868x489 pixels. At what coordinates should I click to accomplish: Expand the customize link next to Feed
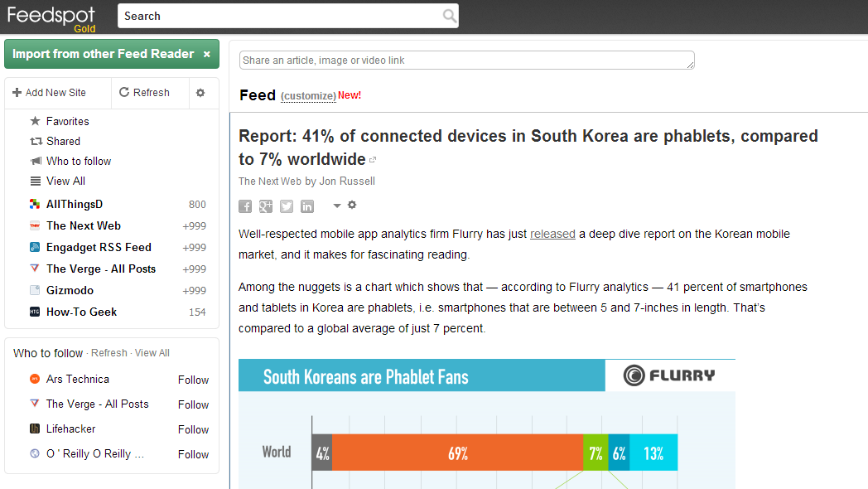[307, 95]
